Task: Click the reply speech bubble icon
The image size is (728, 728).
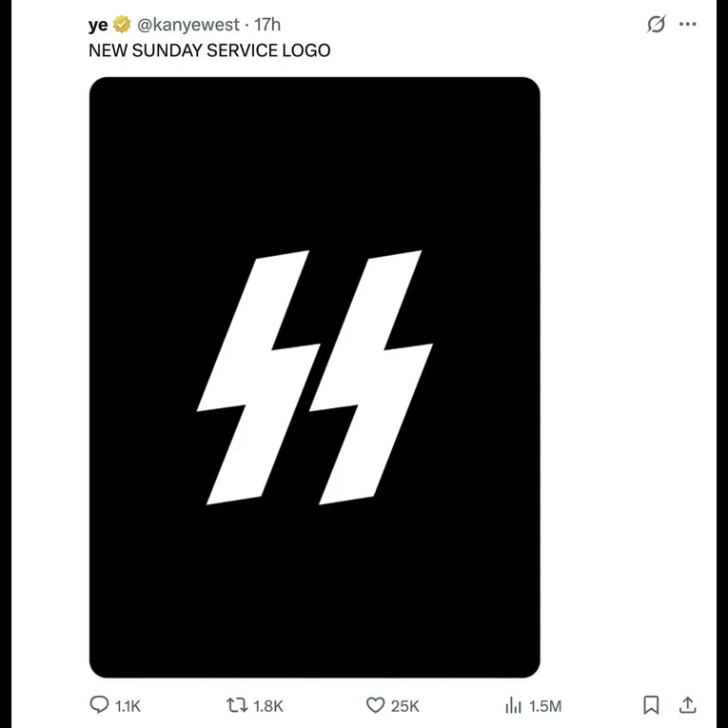Action: click(99, 705)
